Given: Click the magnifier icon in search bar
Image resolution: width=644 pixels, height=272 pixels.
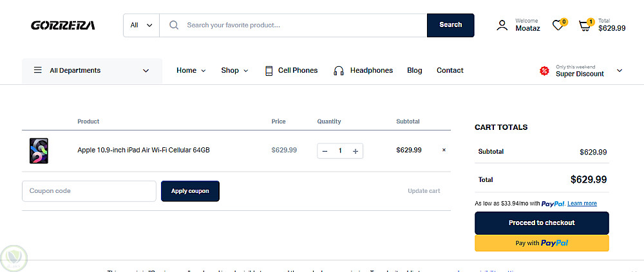Looking at the screenshot, I should point(174,25).
